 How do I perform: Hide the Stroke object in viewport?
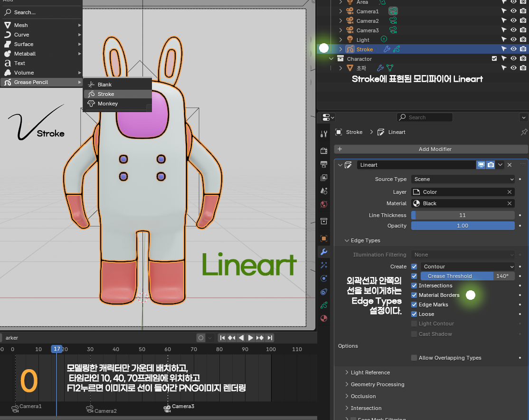tap(513, 49)
